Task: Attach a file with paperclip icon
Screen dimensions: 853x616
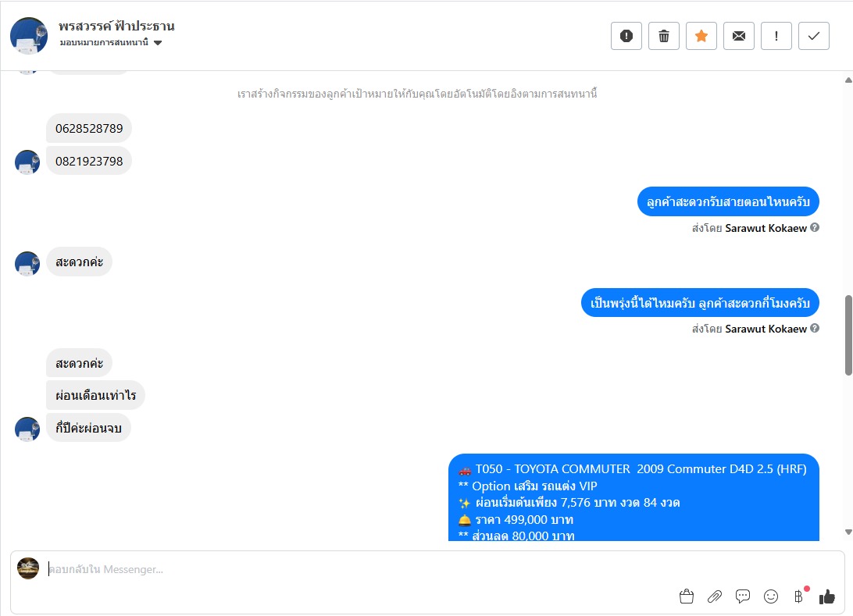Action: [x=714, y=596]
